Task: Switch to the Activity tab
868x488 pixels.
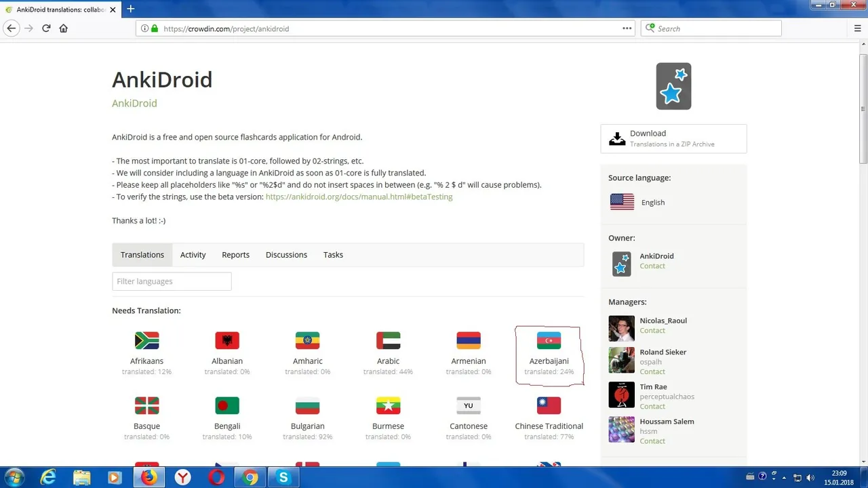Action: (x=193, y=255)
